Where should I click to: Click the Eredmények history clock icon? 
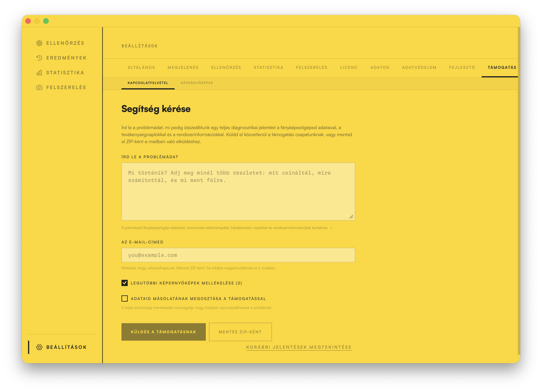click(x=39, y=58)
